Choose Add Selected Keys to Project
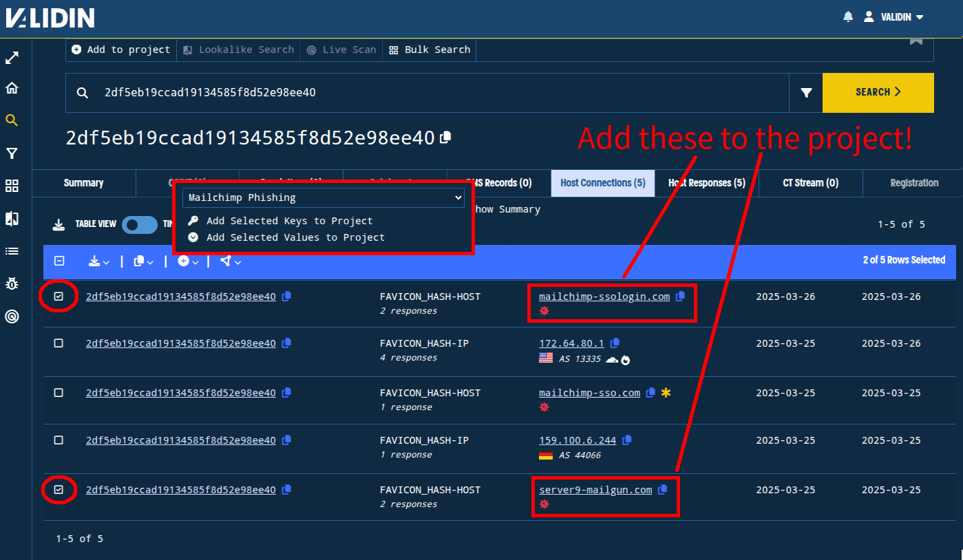Viewport: 963px width, 560px height. (x=281, y=221)
